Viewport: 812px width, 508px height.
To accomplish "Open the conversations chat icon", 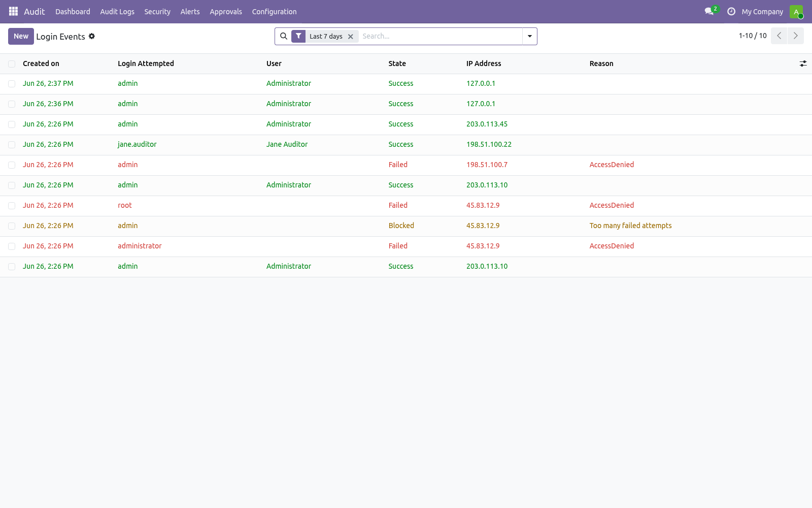I will tap(709, 11).
